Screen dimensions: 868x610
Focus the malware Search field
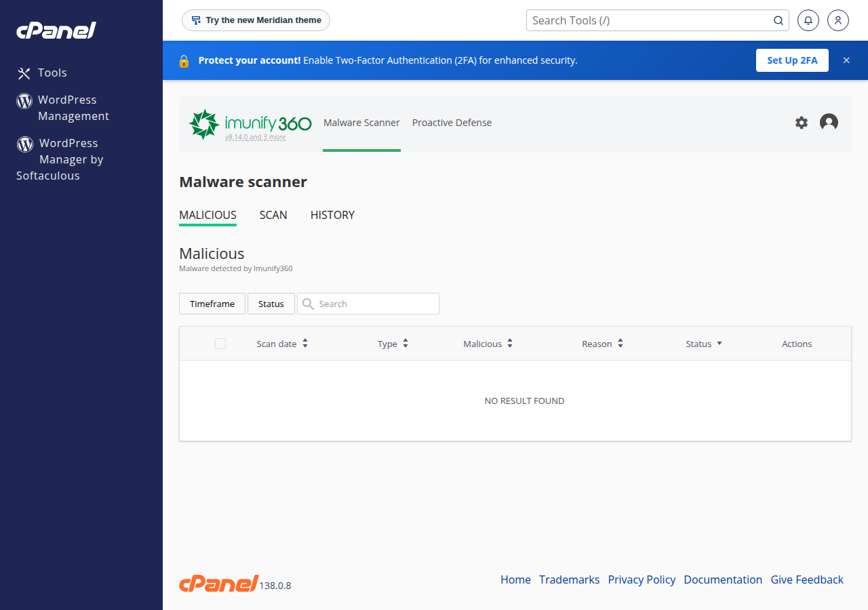[x=368, y=304]
